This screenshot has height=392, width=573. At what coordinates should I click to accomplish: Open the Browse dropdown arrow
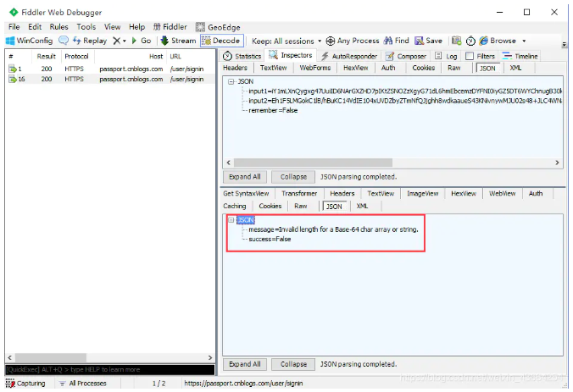click(x=524, y=41)
